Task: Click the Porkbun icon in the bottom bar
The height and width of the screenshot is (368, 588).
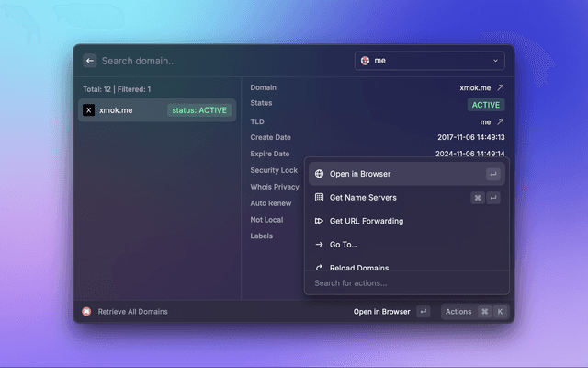Action: [x=87, y=312]
